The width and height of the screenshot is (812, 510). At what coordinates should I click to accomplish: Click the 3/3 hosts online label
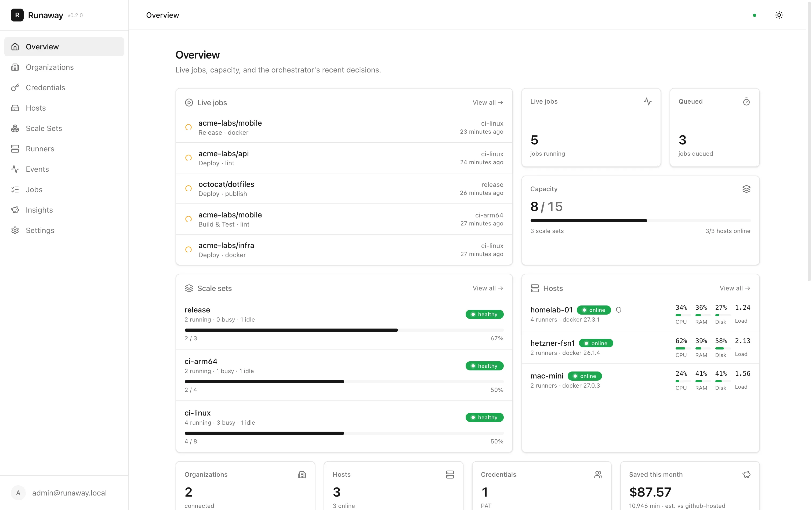(728, 231)
